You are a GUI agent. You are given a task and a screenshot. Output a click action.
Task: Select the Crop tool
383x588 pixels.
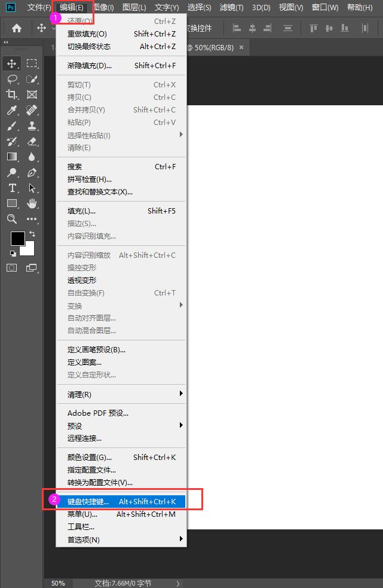pos(11,95)
